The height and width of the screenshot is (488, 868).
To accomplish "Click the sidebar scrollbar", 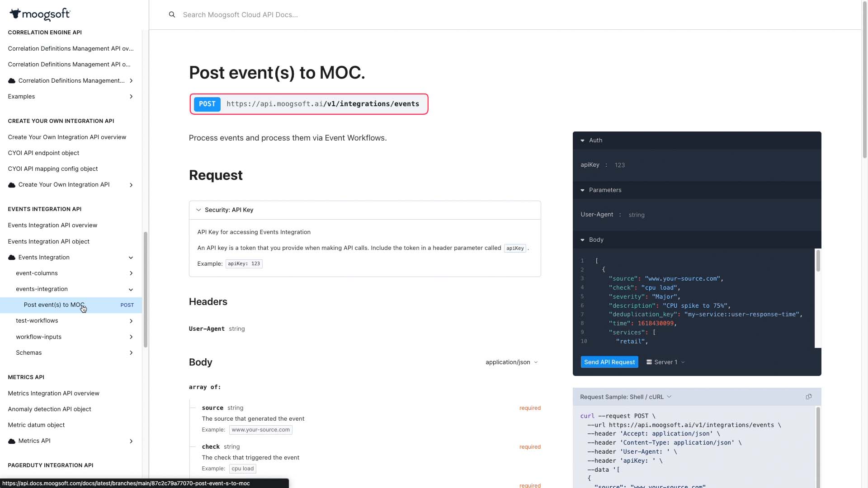I will click(146, 290).
